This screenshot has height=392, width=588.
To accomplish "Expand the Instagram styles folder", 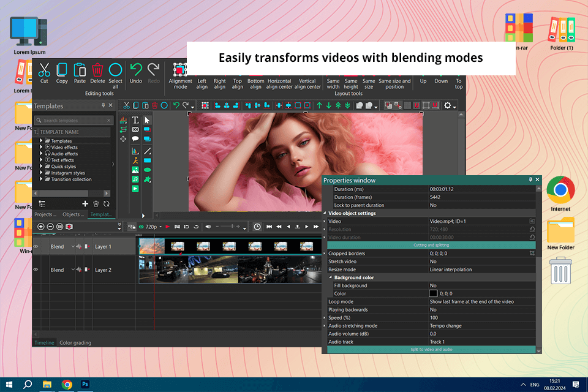I will click(41, 173).
